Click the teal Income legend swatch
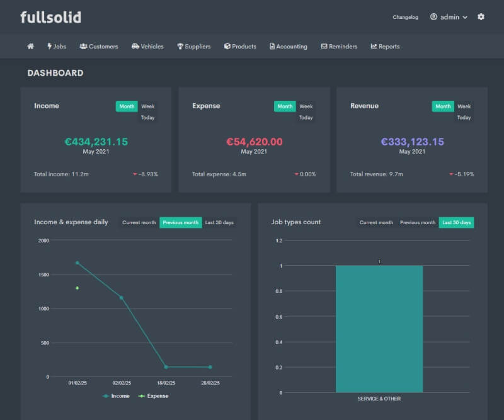 coord(106,395)
